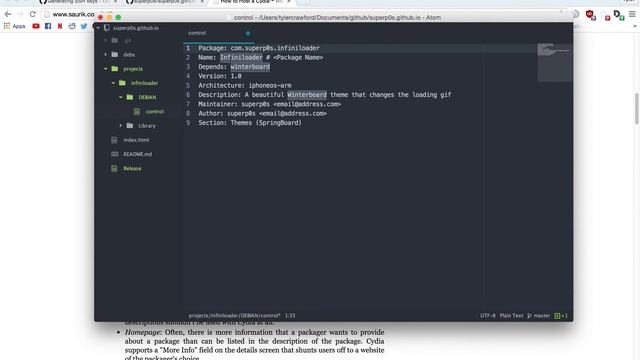The height and width of the screenshot is (360, 640).
Task: Click the minimap preview in Atom editor
Action: [554, 62]
